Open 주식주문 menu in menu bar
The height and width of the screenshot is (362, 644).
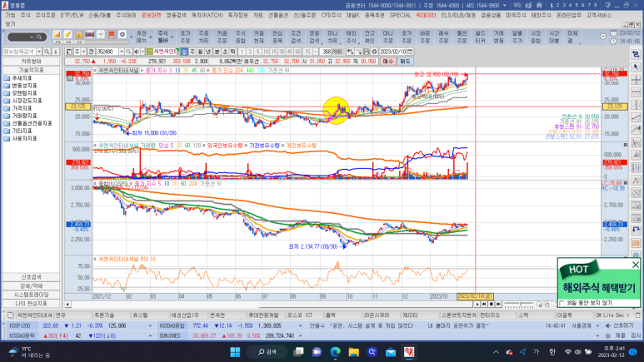[45, 15]
